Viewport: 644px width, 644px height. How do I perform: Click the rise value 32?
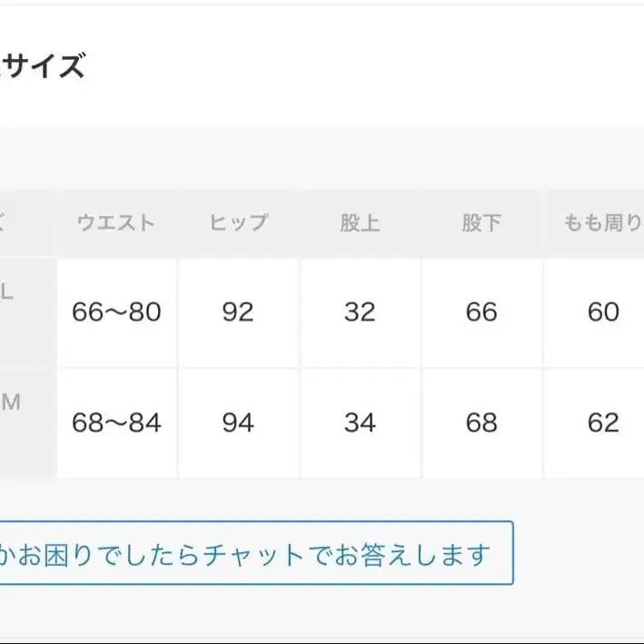click(360, 312)
